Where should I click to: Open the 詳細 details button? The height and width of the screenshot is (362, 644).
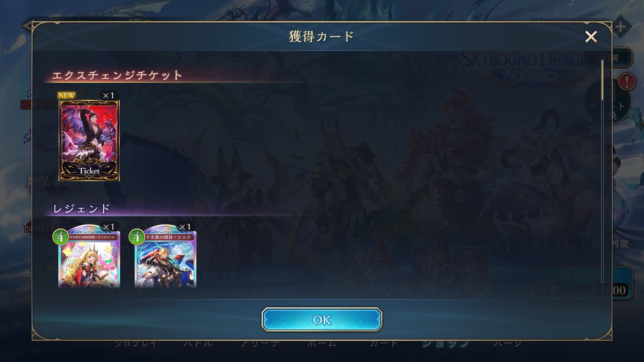pyautogui.click(x=608, y=58)
